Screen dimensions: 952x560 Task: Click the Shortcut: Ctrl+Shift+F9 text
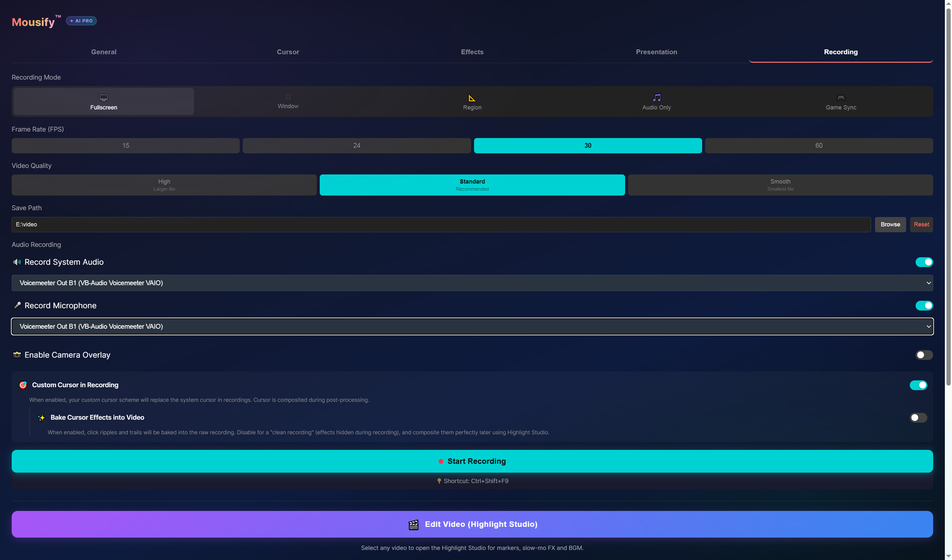click(x=476, y=481)
